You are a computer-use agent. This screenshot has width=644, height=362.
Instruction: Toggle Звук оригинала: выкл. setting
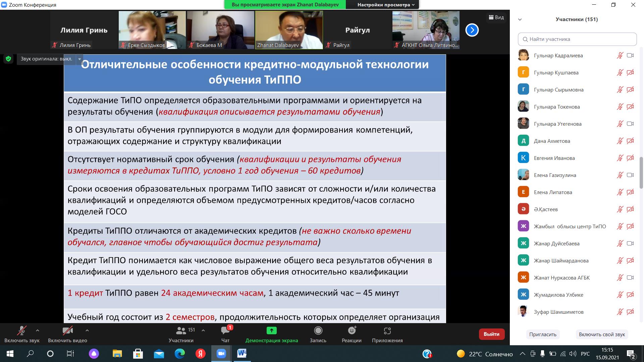(46, 59)
